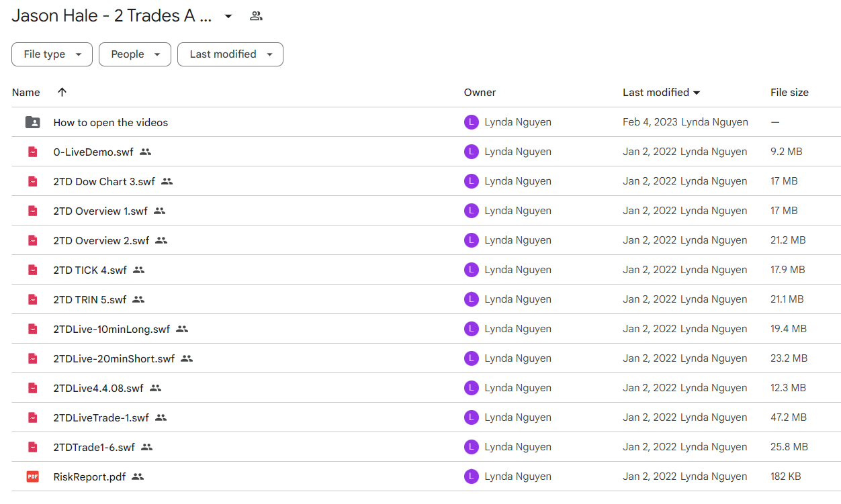Select file name 2TDTrade1-6.swf

(94, 447)
